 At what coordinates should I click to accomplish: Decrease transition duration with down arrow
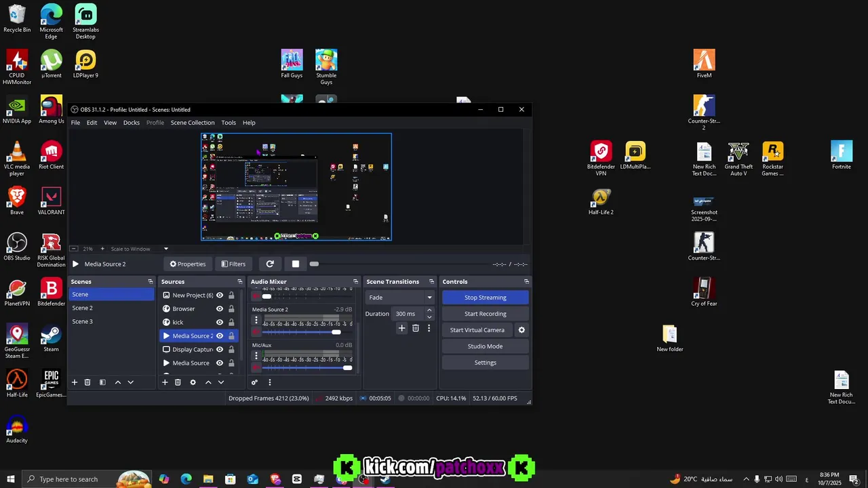click(x=429, y=317)
